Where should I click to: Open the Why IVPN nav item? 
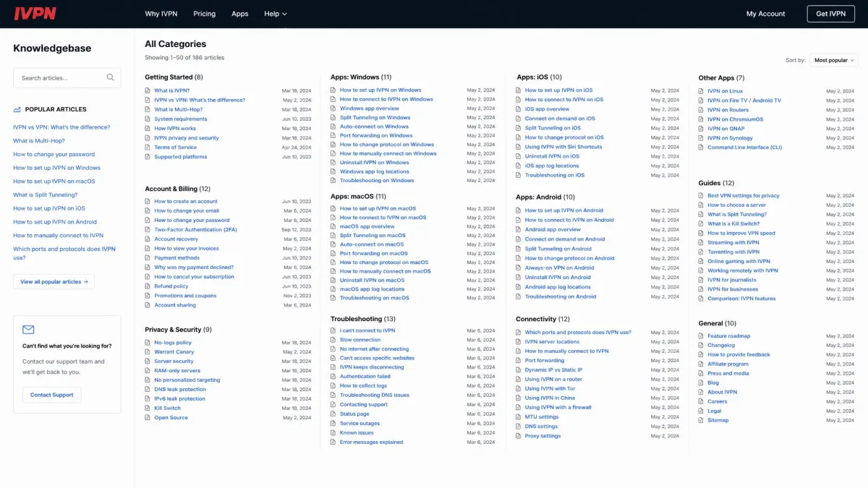tap(163, 14)
